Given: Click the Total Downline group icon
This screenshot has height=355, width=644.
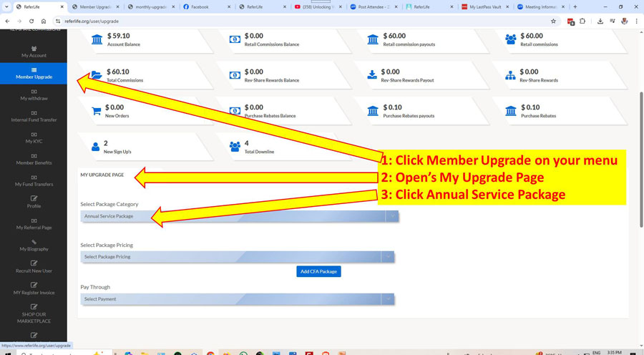Looking at the screenshot, I should pos(235,147).
